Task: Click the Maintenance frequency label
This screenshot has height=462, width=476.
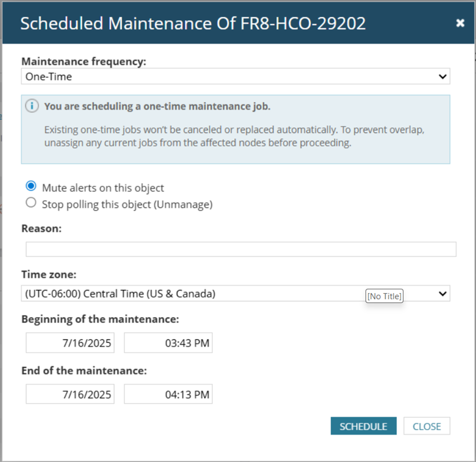Action: (x=83, y=61)
